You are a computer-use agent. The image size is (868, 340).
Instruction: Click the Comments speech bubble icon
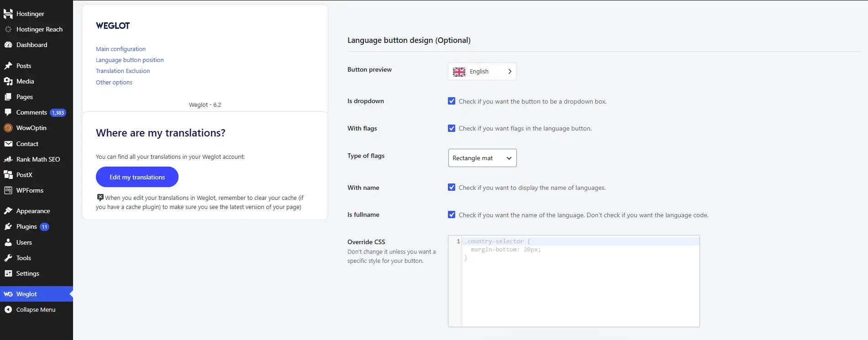pos(8,112)
